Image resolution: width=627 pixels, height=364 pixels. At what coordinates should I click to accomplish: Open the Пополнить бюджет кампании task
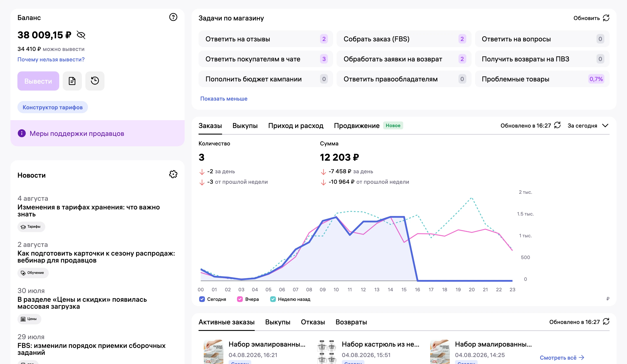265,79
